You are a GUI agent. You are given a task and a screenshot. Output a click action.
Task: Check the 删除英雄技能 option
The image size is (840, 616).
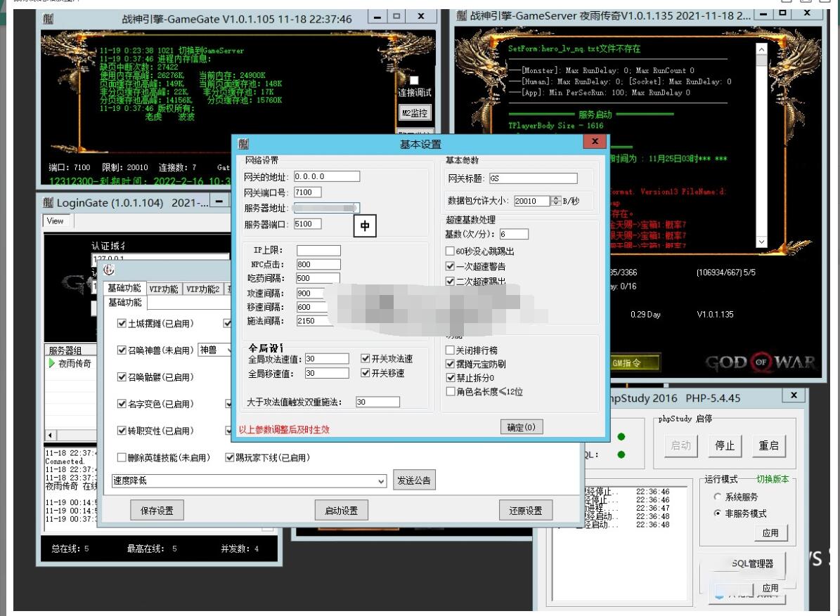122,458
